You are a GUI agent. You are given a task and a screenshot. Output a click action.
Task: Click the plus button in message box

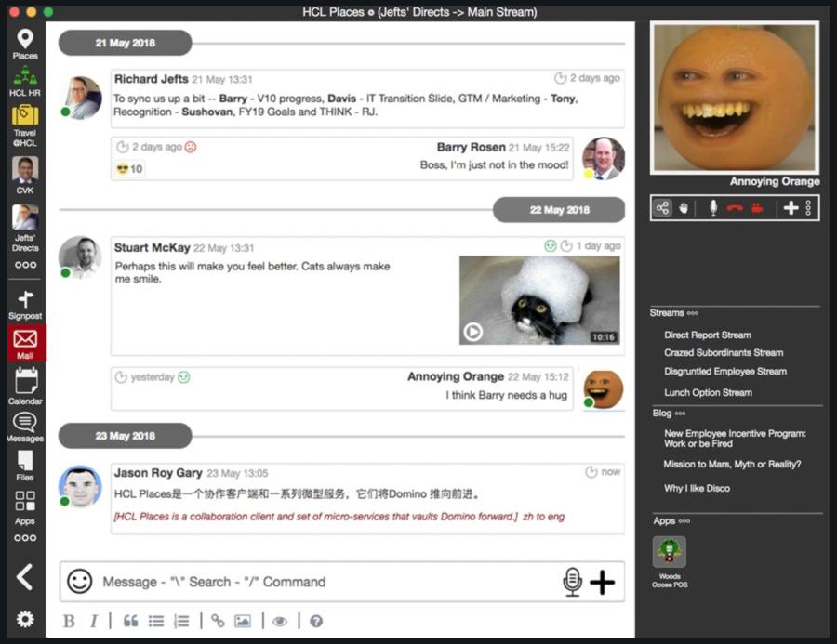[602, 582]
